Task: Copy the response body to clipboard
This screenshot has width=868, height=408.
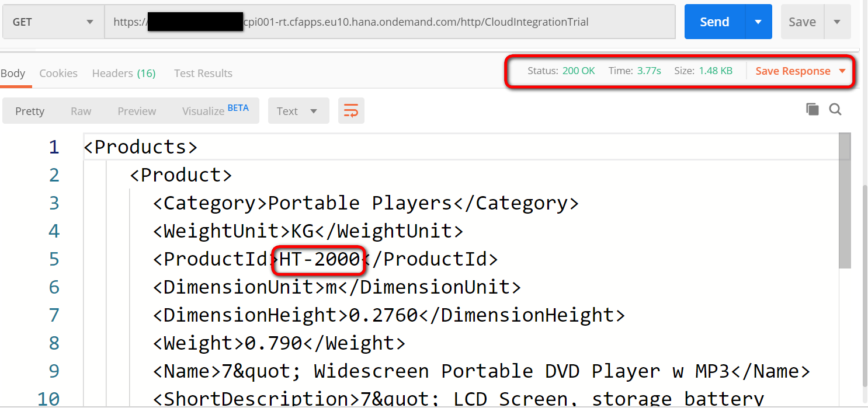Action: click(x=813, y=109)
